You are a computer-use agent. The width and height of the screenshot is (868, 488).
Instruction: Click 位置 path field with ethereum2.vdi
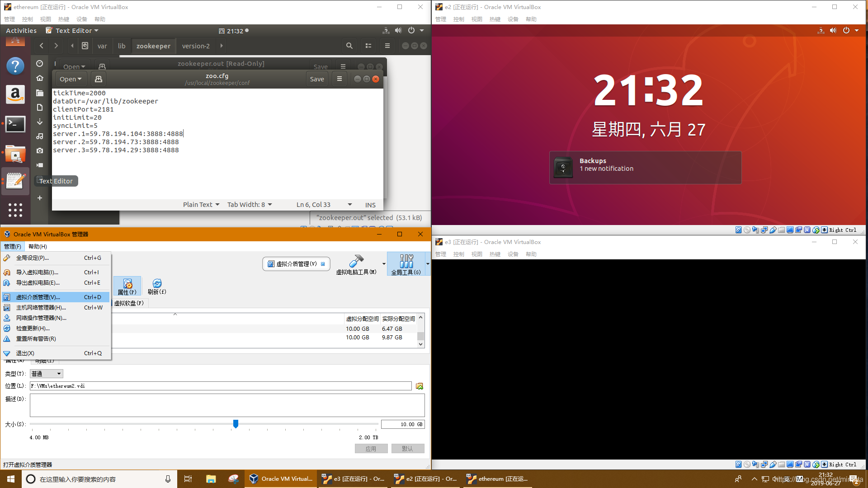(x=221, y=386)
